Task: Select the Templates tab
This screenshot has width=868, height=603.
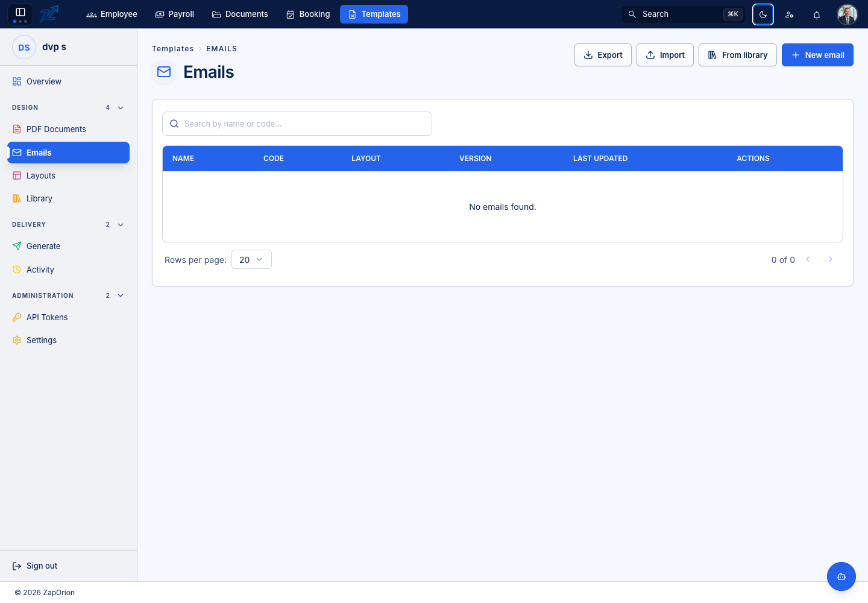Action: [374, 14]
